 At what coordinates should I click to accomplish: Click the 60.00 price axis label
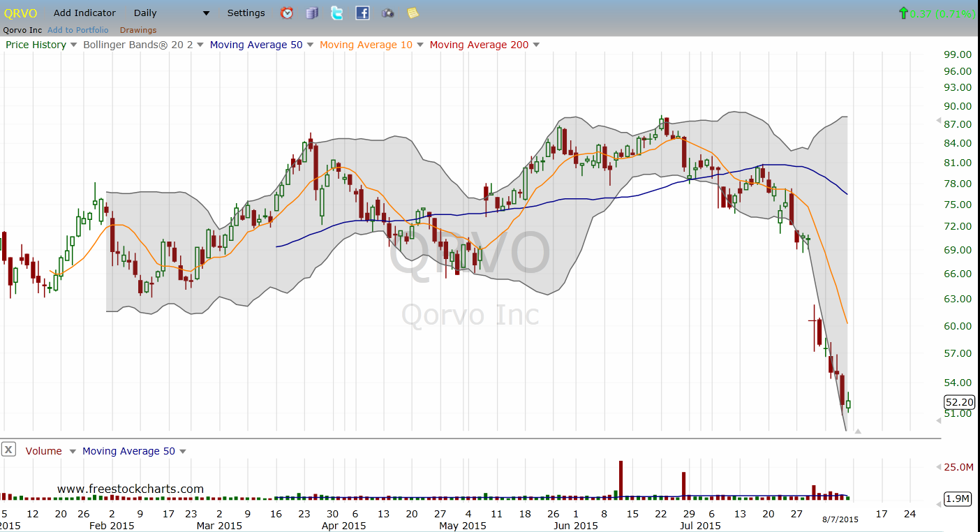pyautogui.click(x=958, y=326)
